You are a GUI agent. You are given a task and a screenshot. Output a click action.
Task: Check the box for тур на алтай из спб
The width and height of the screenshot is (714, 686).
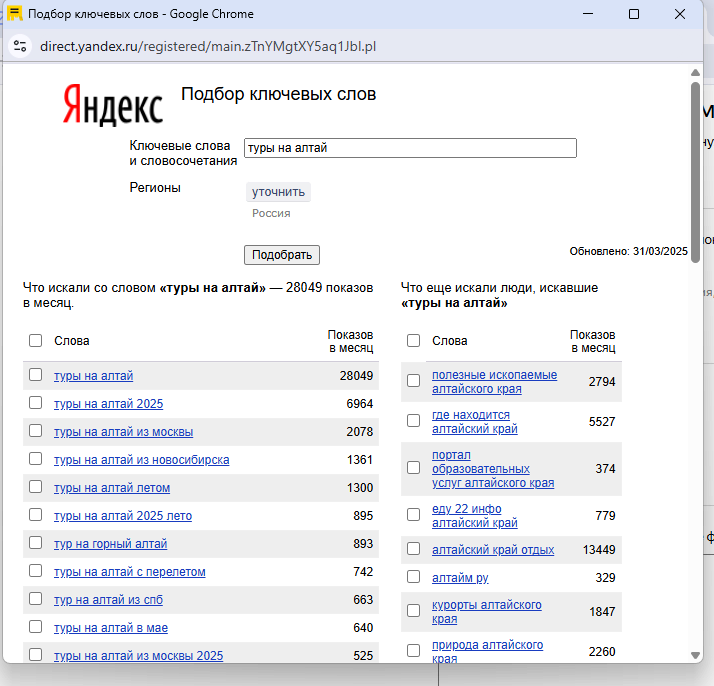click(36, 599)
